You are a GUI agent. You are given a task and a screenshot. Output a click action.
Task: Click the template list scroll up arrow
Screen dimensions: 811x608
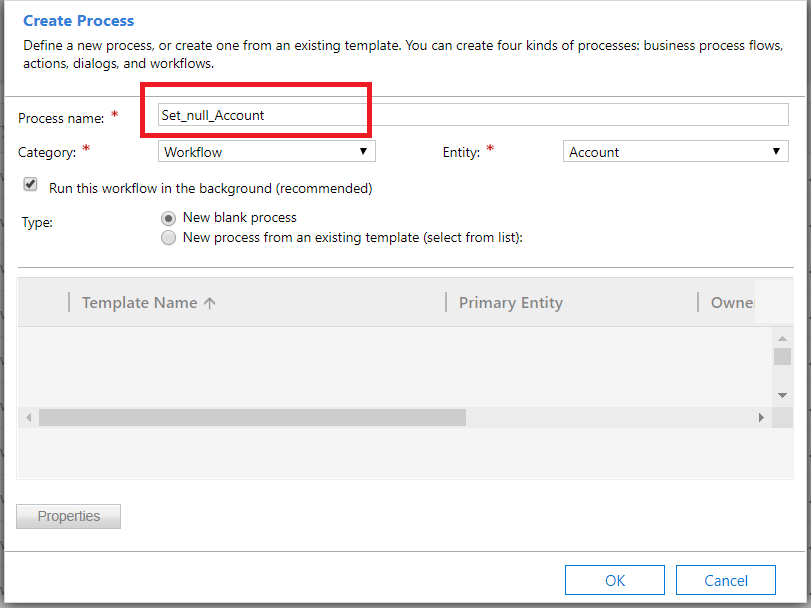[782, 339]
